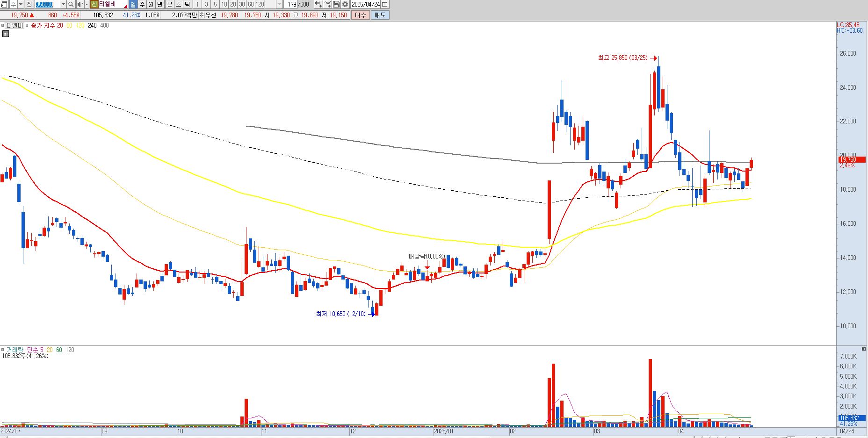Click the grid table icon under 티엘비
Screen dimensions: 868x438
pyautogui.click(x=6, y=34)
